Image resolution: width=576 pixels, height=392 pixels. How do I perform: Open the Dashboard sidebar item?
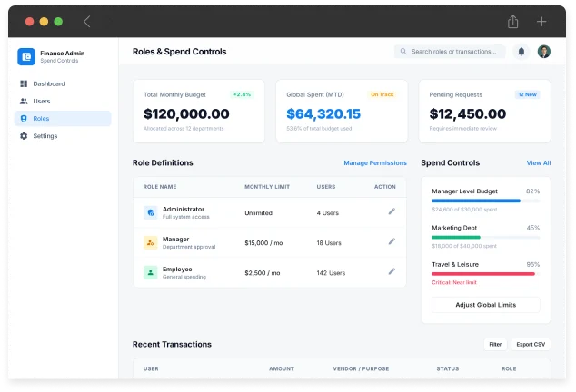(63, 83)
